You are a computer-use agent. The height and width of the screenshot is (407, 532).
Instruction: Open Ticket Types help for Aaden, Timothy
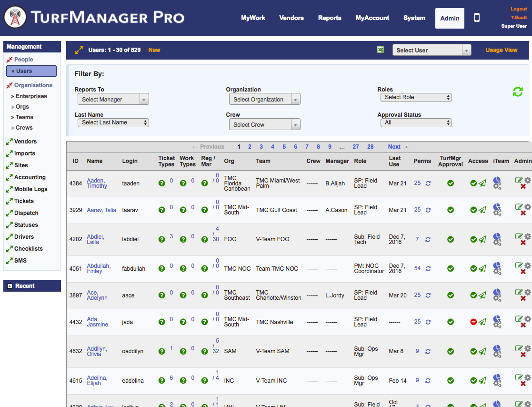pos(161,183)
